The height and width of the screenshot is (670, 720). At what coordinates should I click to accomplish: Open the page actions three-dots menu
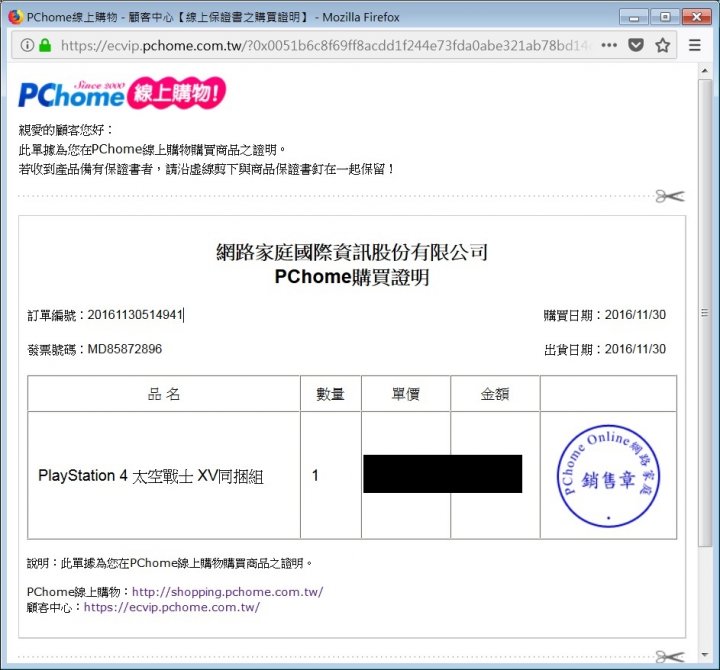[x=609, y=45]
